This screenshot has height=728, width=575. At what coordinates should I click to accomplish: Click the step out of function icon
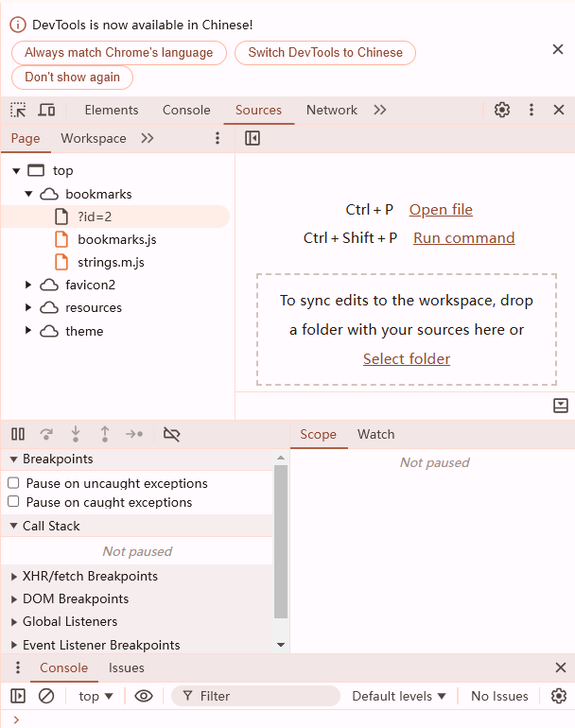pyautogui.click(x=105, y=434)
